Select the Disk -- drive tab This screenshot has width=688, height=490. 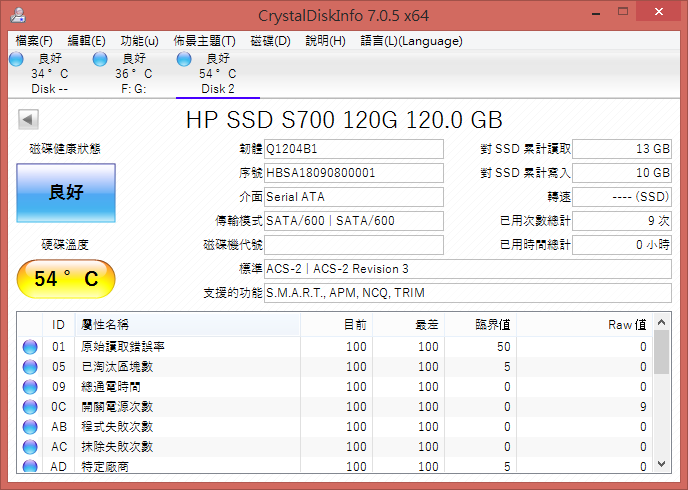(x=50, y=74)
